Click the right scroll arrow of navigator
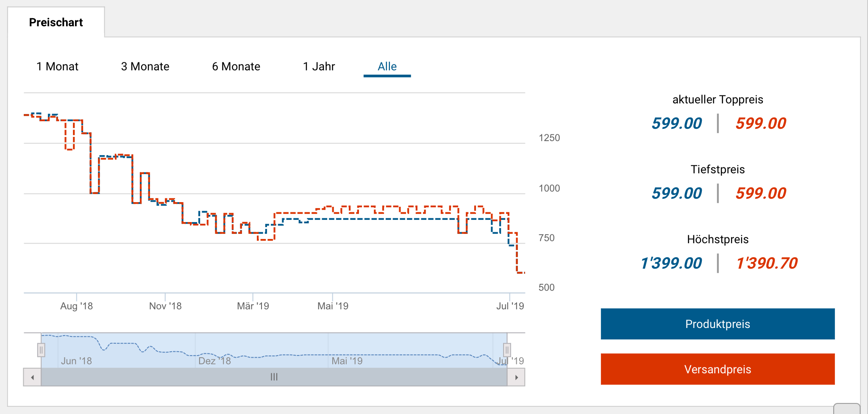 [x=516, y=377]
